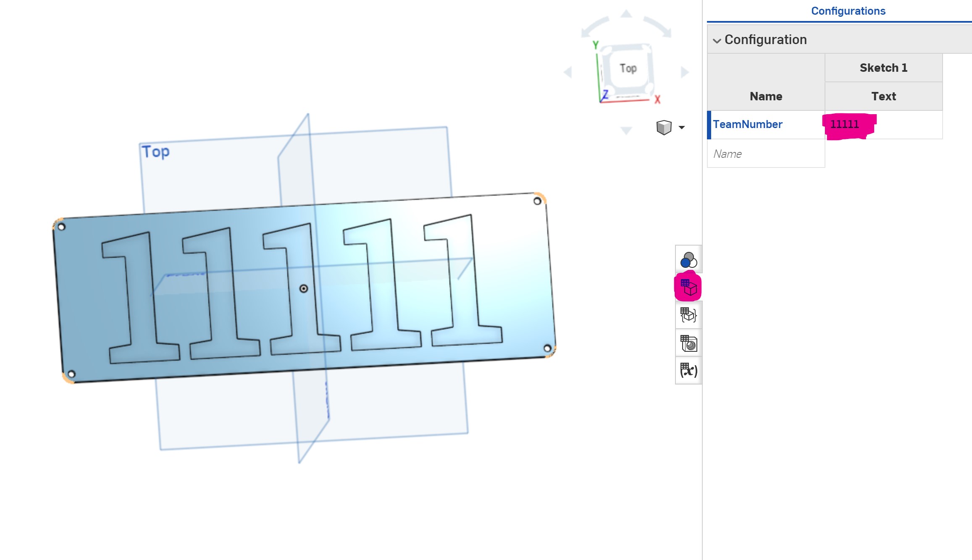Image resolution: width=972 pixels, height=560 pixels.
Task: Open the Variable table icon
Action: [x=688, y=370]
